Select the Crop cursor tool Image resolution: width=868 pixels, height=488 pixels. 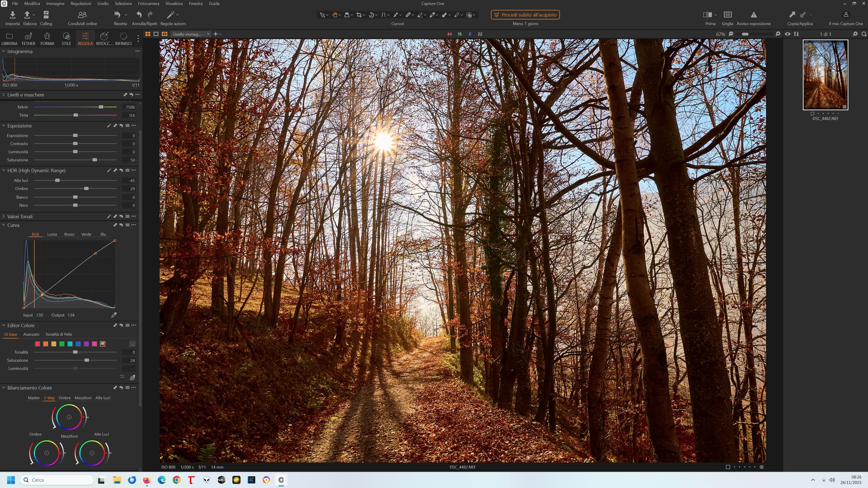coord(359,15)
